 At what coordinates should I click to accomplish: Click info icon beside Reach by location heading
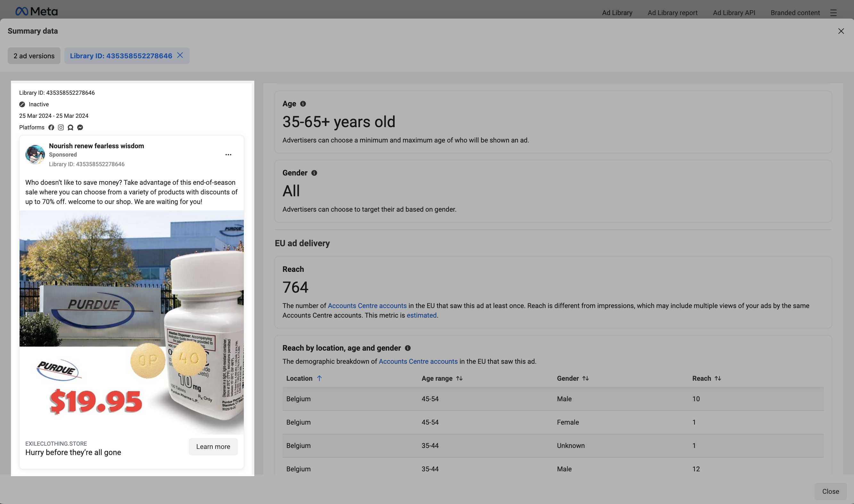pos(408,348)
